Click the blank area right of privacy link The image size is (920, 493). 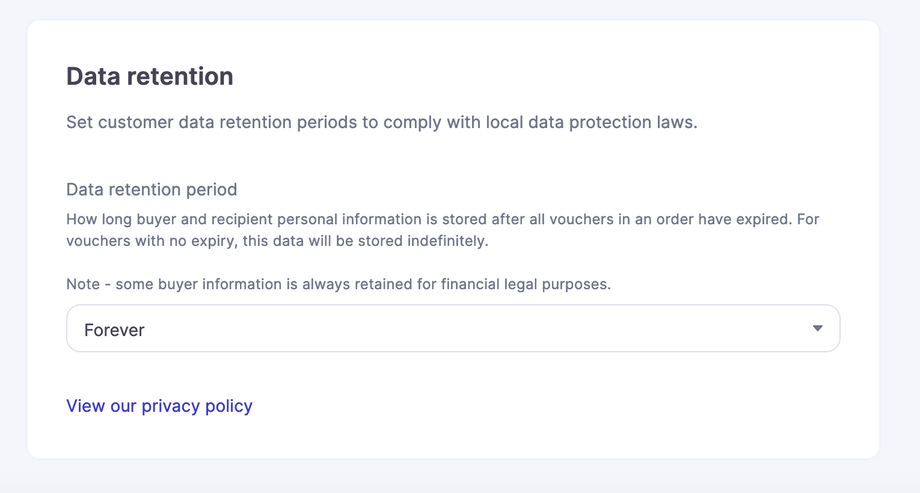pyautogui.click(x=550, y=406)
